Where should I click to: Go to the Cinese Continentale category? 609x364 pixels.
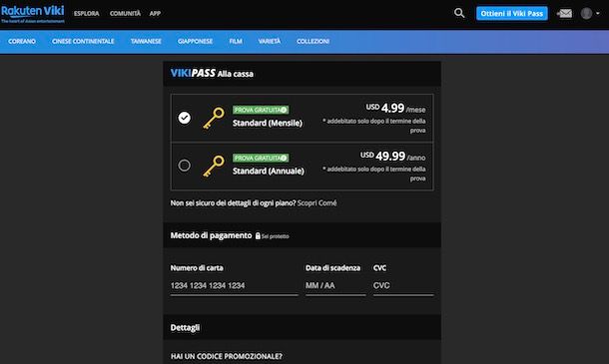coord(83,41)
